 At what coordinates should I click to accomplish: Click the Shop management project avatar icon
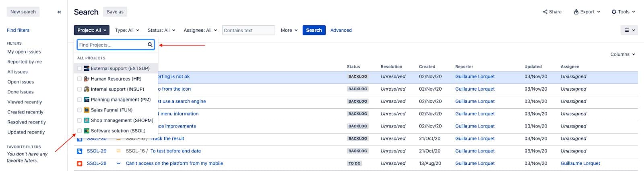[x=87, y=120]
